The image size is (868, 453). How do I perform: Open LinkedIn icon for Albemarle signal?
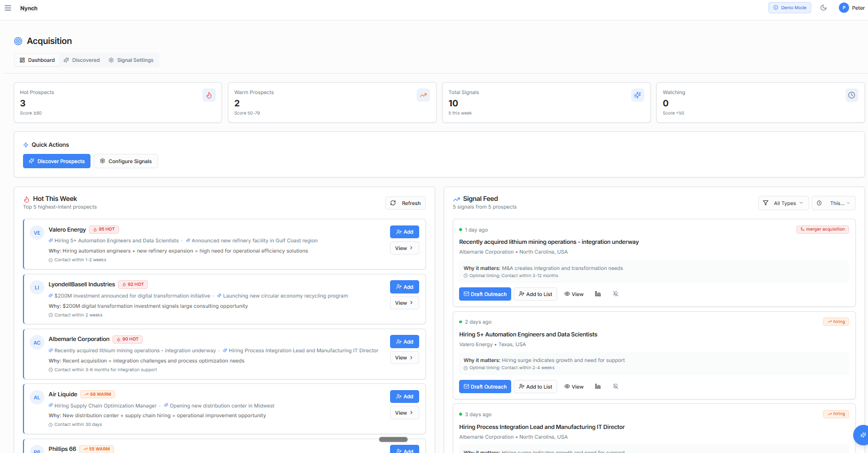(598, 294)
